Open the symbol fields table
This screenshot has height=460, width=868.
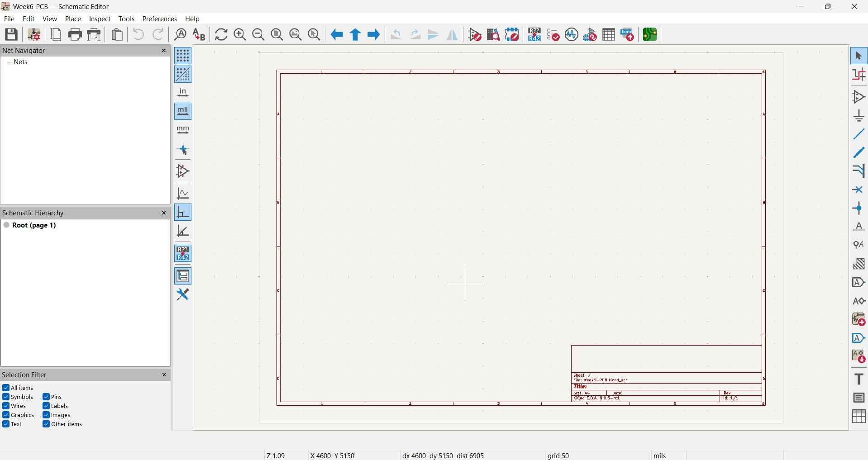coord(609,34)
